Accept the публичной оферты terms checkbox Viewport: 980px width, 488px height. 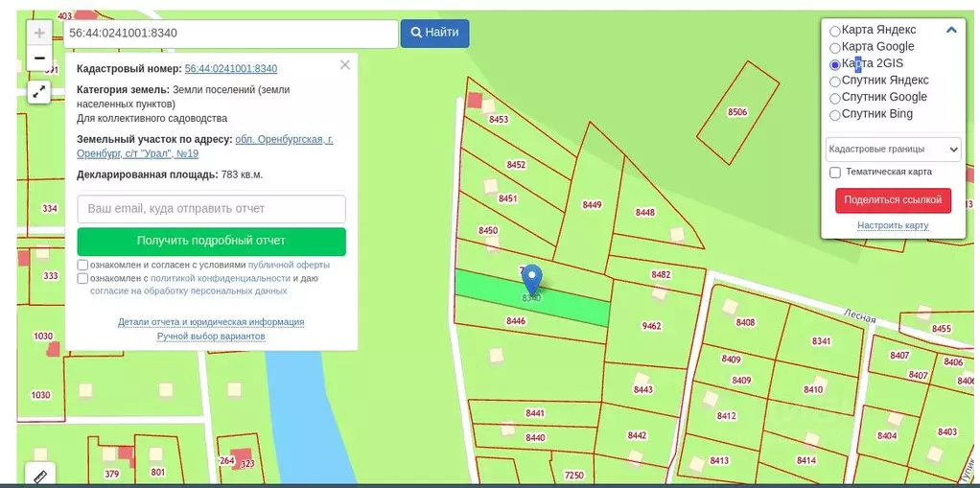pyautogui.click(x=83, y=265)
